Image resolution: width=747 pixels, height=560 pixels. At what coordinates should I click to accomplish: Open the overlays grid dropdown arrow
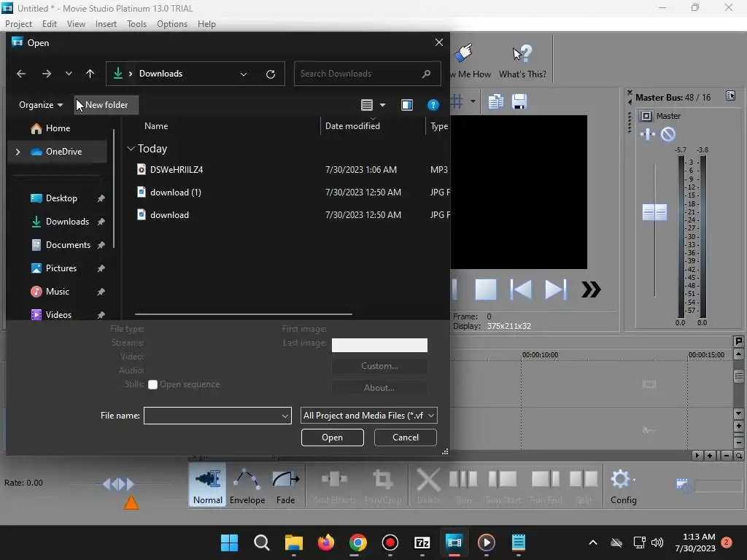click(473, 101)
